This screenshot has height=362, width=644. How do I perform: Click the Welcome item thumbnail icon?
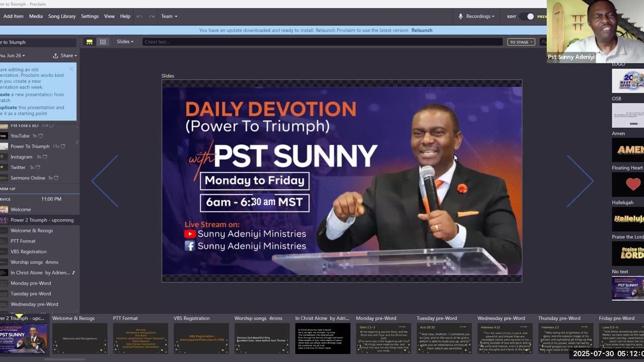pyautogui.click(x=4, y=210)
